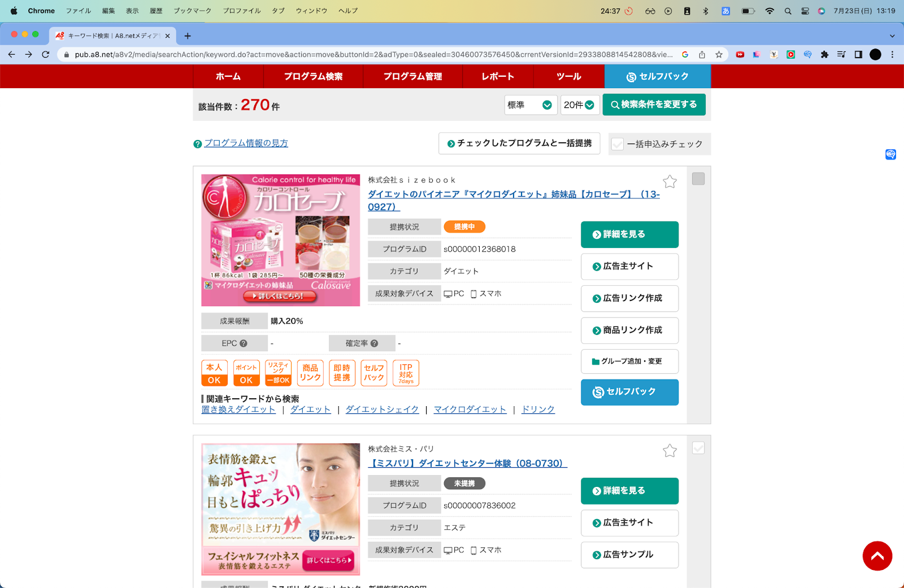This screenshot has width=904, height=588.
Task: Click 商品リンク作成 button
Action: coord(629,330)
